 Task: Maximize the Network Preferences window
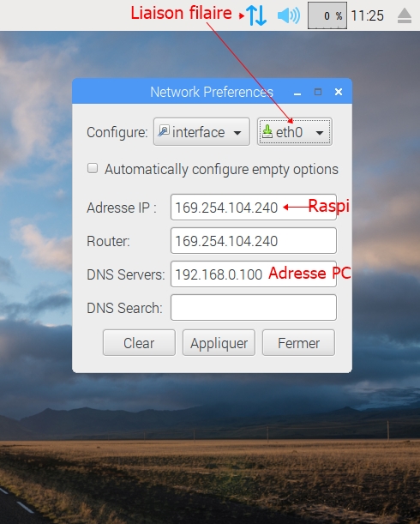pyautogui.click(x=318, y=92)
